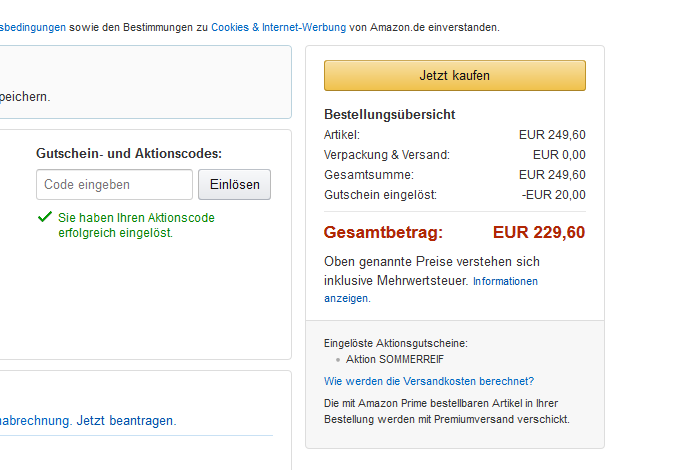Click the Bestellungsübersicht heading
This screenshot has width=691, height=470.
pyautogui.click(x=390, y=115)
